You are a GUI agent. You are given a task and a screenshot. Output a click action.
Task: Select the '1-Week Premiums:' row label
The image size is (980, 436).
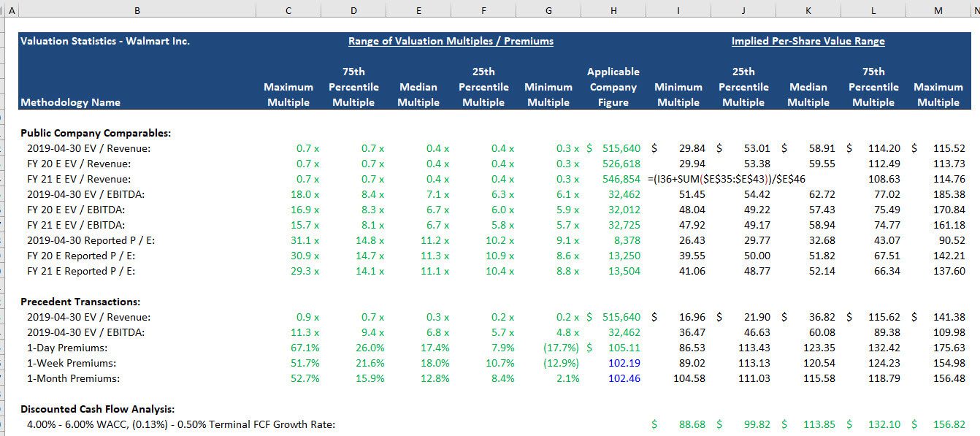click(72, 363)
